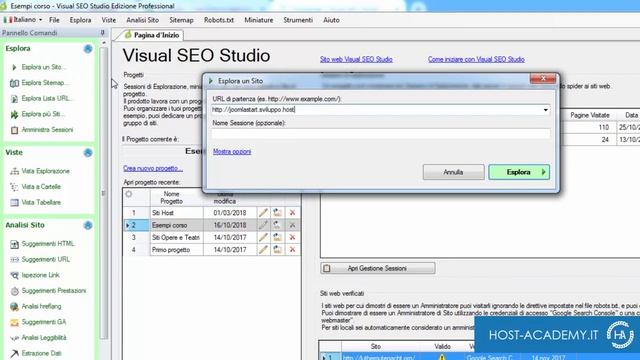
Task: Open Analisi hreflang tool
Action: 41,307
